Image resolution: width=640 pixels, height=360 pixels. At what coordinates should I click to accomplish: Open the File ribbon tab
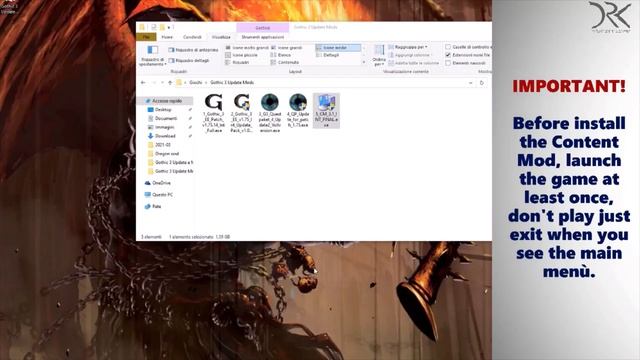pos(146,37)
